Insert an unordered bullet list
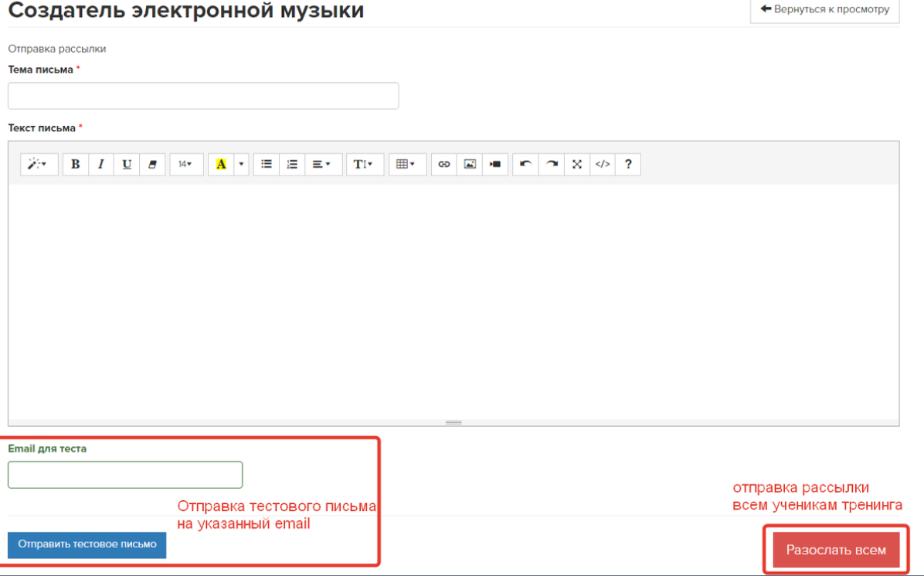This screenshot has height=576, width=924. click(x=267, y=164)
